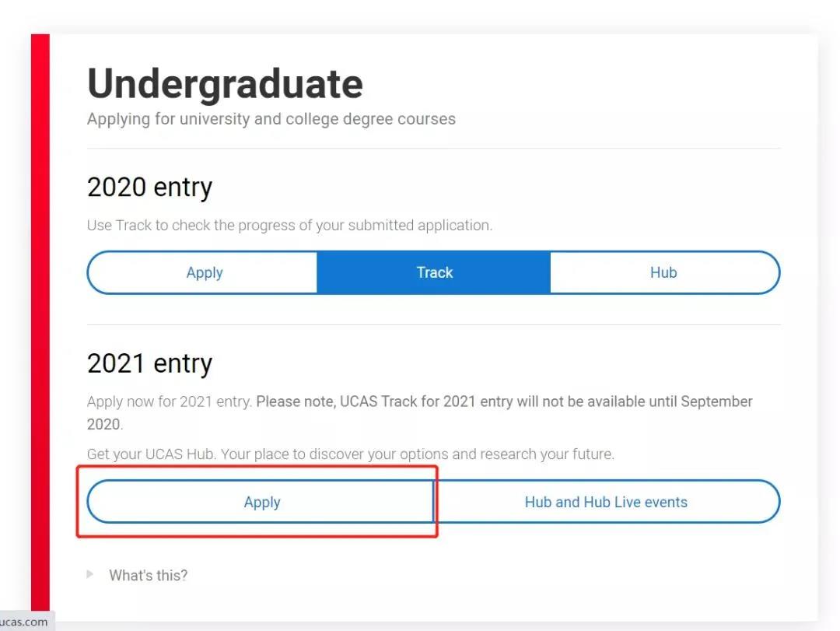Image resolution: width=840 pixels, height=631 pixels.
Task: Click Apply under 2021 entry
Action: tap(261, 502)
